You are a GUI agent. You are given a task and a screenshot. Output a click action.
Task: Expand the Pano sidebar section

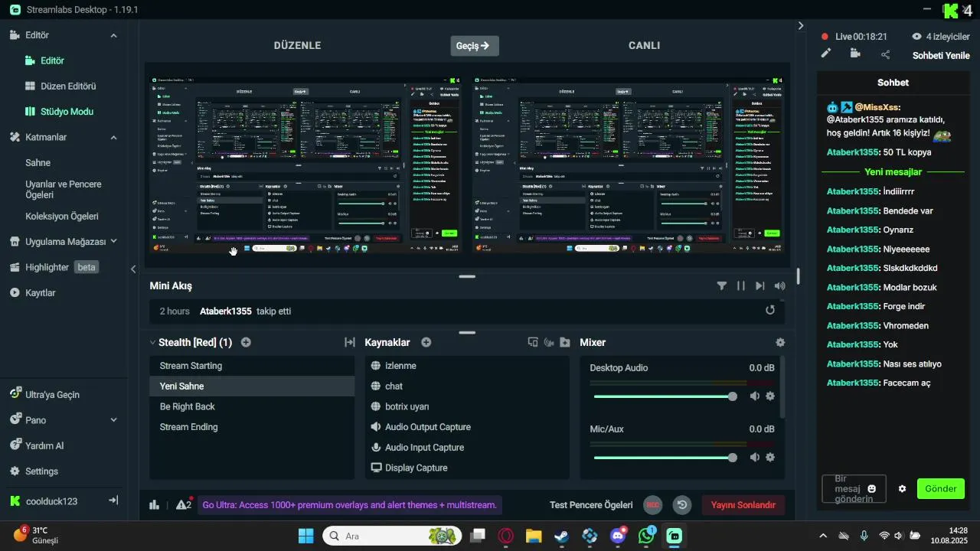pyautogui.click(x=113, y=420)
